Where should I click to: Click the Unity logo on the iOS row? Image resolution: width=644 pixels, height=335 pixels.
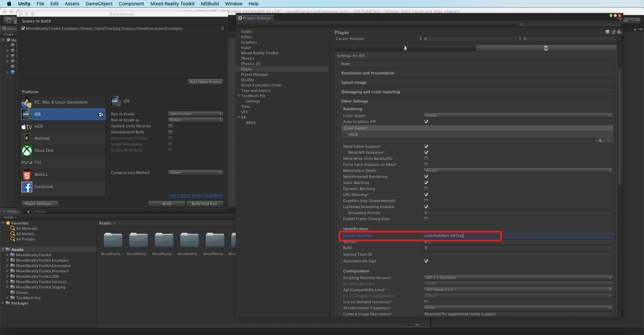pyautogui.click(x=100, y=114)
